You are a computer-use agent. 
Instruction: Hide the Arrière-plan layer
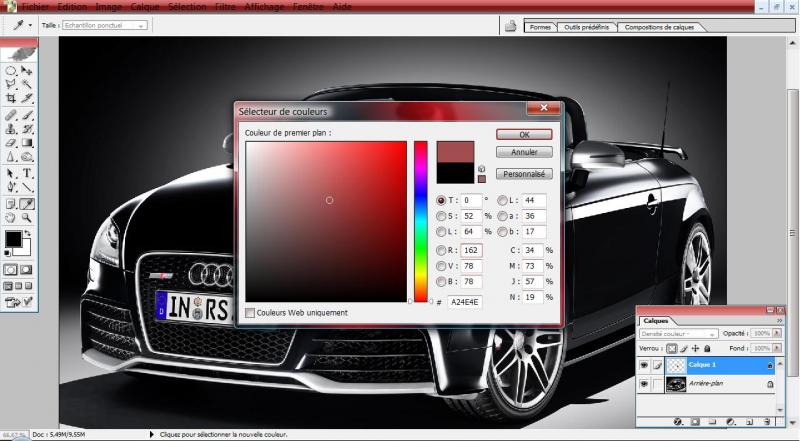(x=644, y=383)
